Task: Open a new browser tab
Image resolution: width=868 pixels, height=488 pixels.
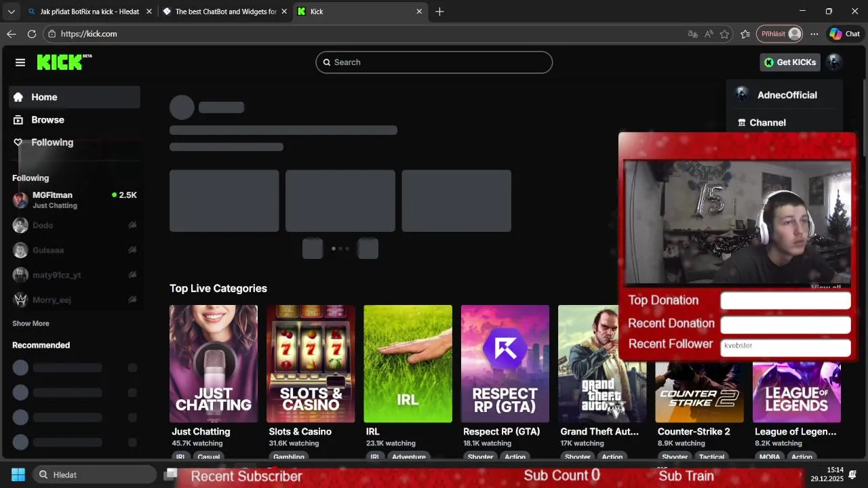Action: pos(439,12)
